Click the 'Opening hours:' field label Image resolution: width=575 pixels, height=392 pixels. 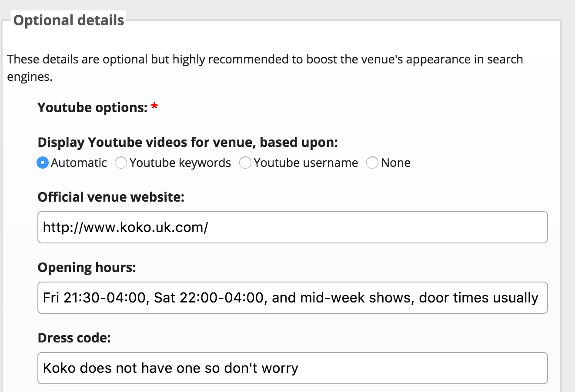click(87, 268)
